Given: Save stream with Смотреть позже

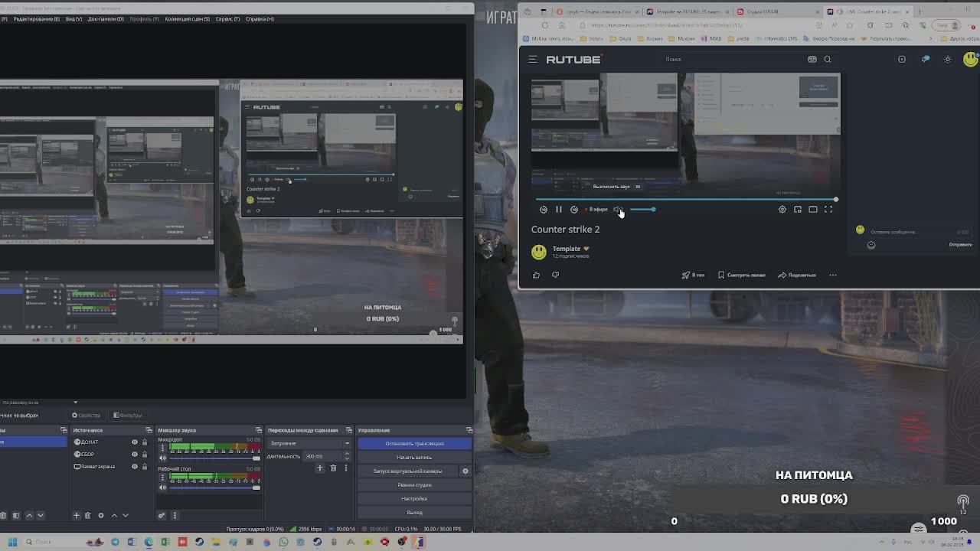Looking at the screenshot, I should (741, 275).
